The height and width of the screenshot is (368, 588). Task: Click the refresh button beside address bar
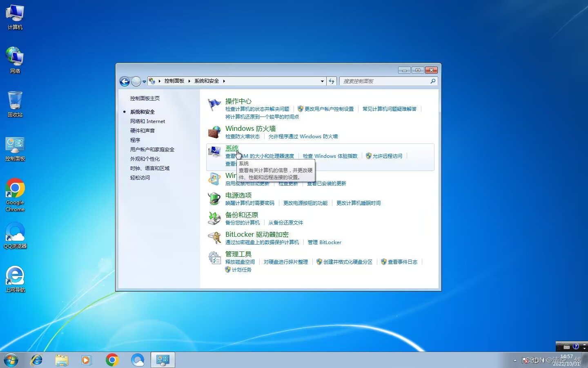pyautogui.click(x=332, y=81)
